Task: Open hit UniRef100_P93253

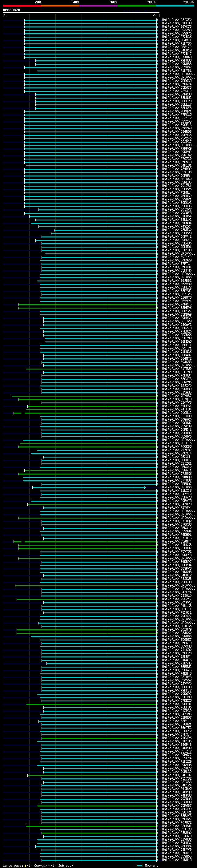Action: pyautogui.click(x=177, y=30)
